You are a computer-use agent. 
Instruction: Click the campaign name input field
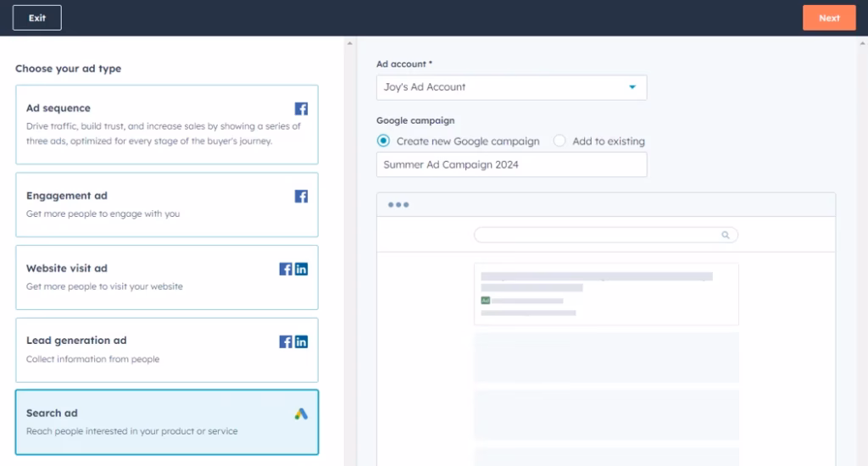[511, 165]
